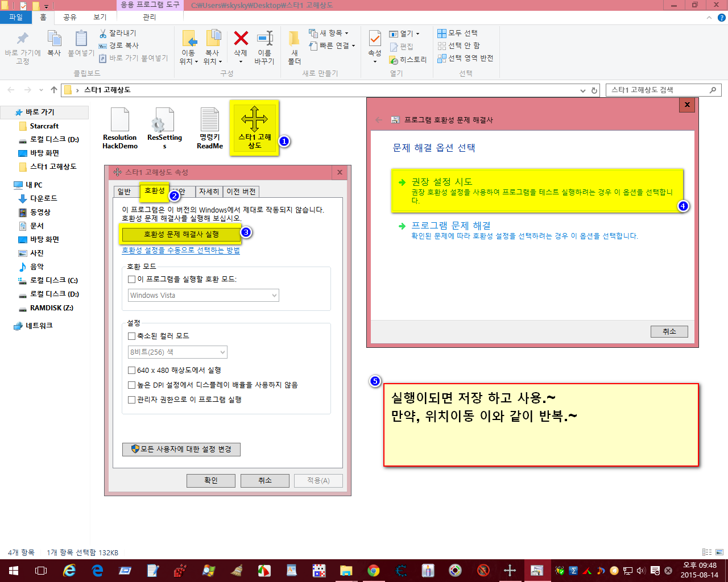Viewport: 728px width, 582px height.
Task: Click the Windows Start button
Action: pos(13,571)
